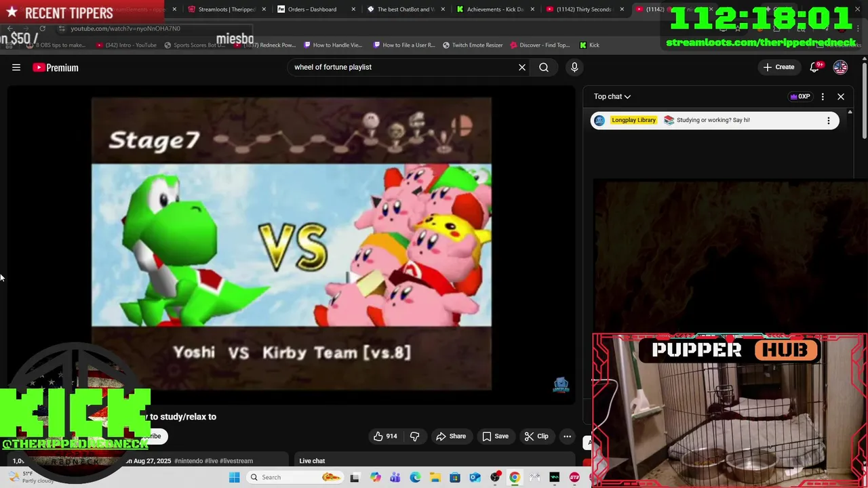This screenshot has height=488, width=868.
Task: Open YouTube notifications bell
Action: pos(815,67)
